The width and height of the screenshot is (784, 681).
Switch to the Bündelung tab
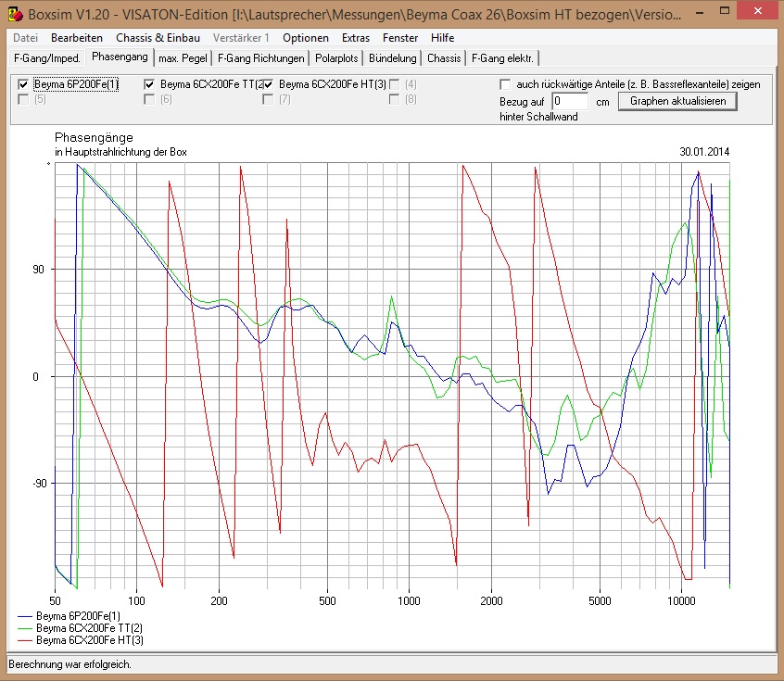[x=393, y=58]
